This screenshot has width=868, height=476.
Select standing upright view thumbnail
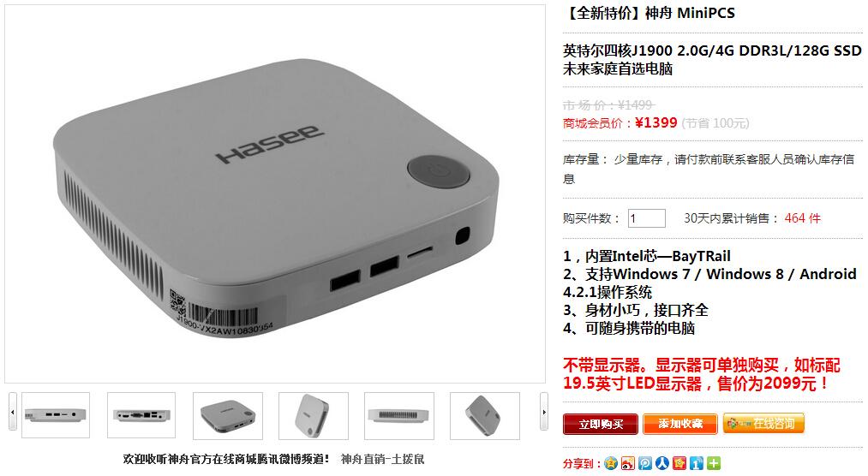click(x=314, y=416)
